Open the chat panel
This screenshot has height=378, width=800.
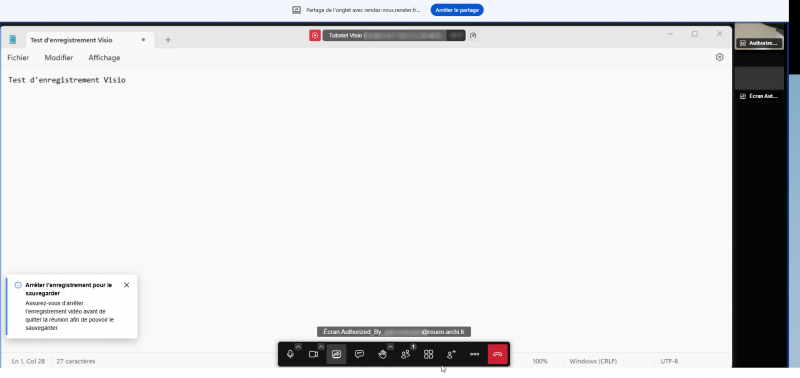pos(359,354)
